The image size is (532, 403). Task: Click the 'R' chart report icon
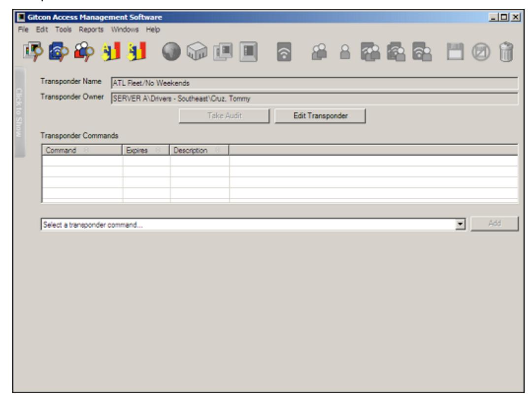(x=136, y=52)
